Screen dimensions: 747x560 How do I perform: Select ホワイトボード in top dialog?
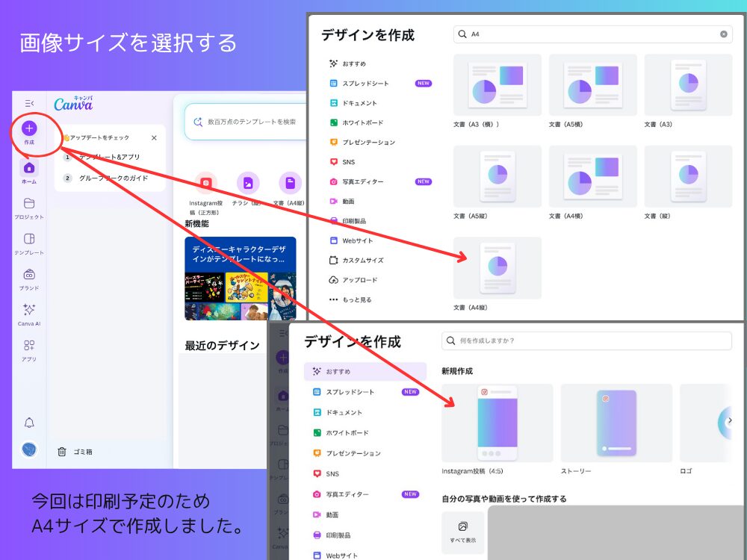tap(357, 122)
